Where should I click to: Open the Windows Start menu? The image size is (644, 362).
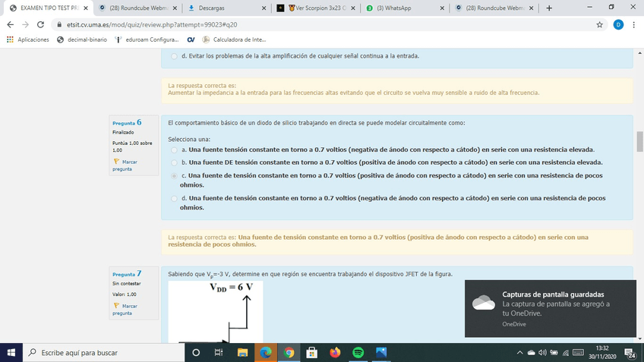point(11,353)
